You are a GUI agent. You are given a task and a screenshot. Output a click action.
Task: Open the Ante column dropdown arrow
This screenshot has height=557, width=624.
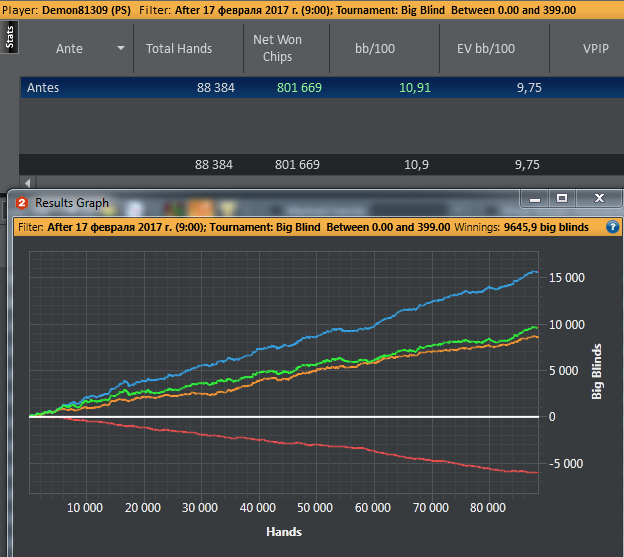121,48
